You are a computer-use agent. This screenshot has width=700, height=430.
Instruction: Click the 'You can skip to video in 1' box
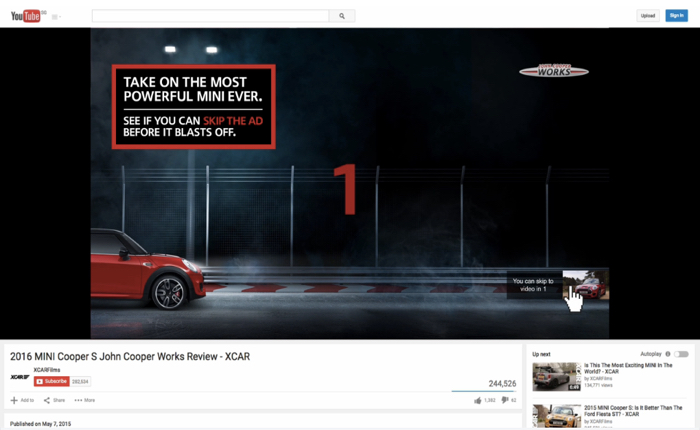[534, 285]
